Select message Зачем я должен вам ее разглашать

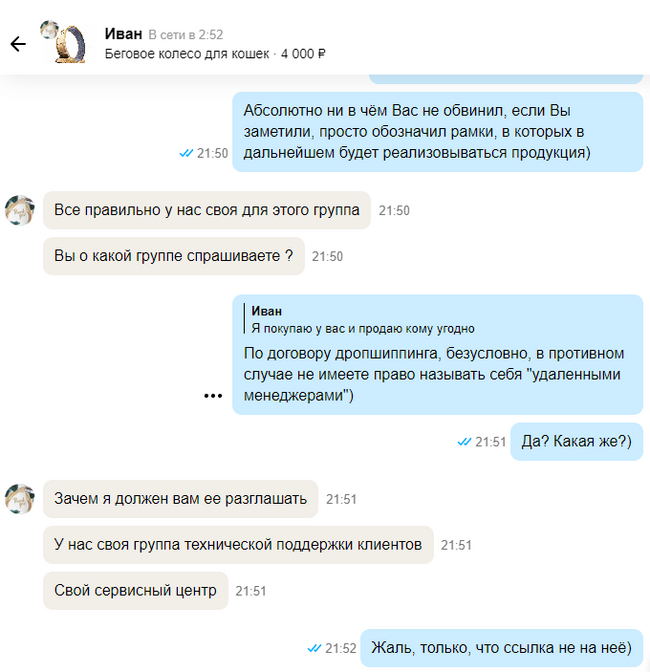click(180, 499)
